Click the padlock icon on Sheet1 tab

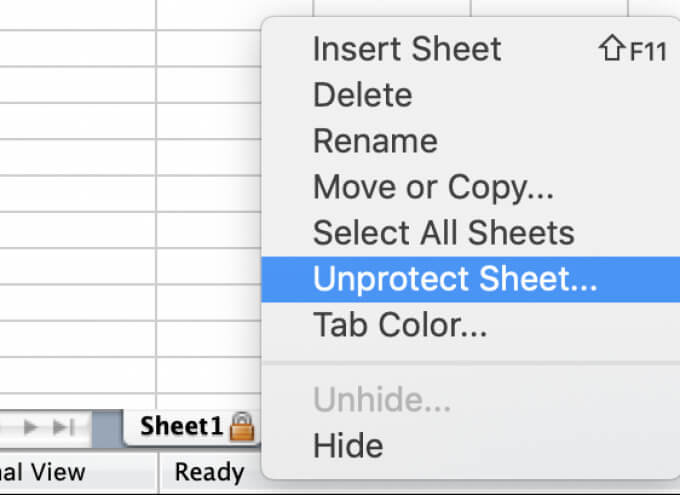[x=242, y=428]
